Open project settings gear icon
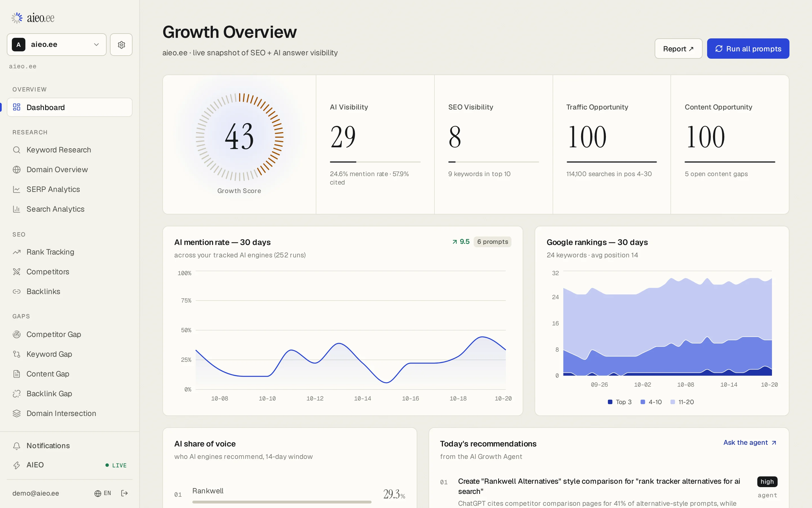 [x=121, y=45]
